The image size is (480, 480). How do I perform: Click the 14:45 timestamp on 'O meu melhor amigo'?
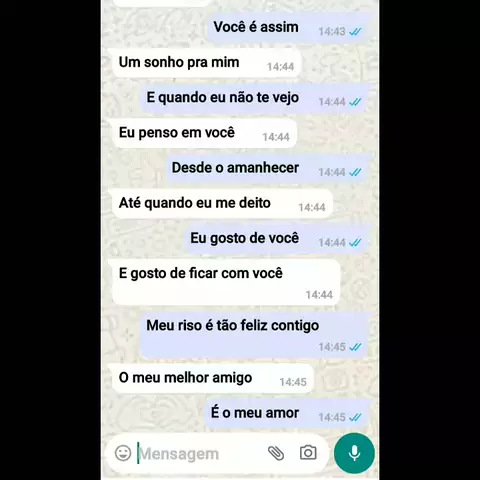click(293, 382)
